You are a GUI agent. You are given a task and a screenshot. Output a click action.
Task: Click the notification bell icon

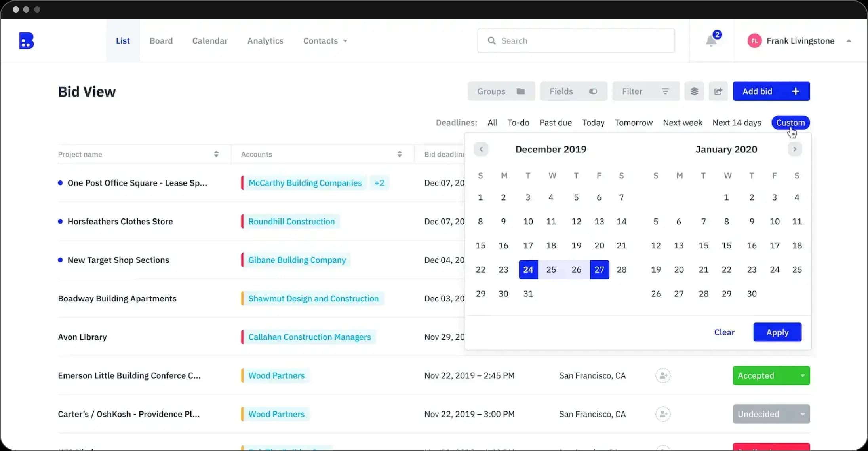click(711, 41)
